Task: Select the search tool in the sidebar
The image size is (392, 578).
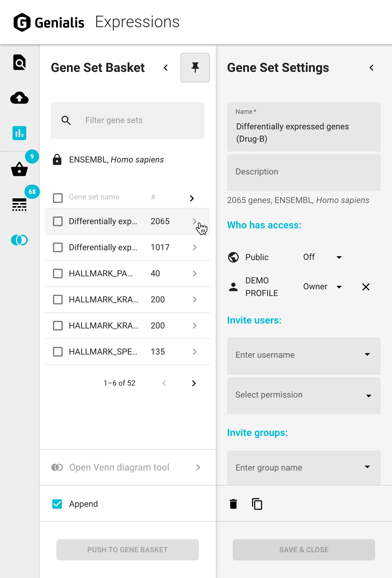Action: click(19, 62)
